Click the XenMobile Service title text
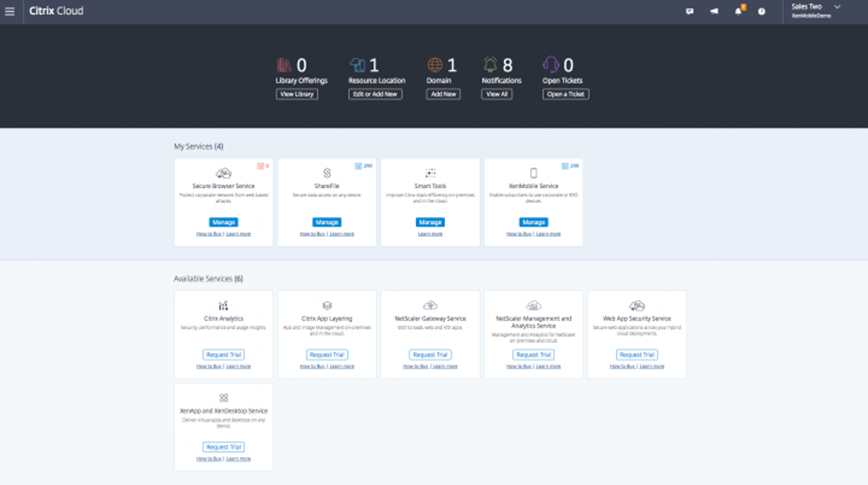Screen dimensions: 868x485 (534, 186)
